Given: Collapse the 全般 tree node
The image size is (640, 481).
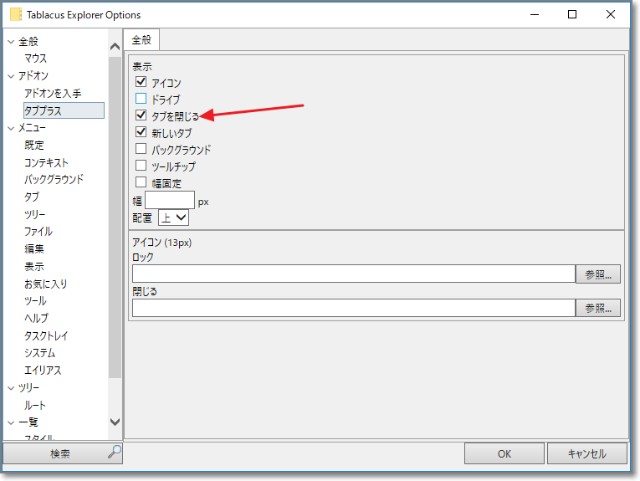Looking at the screenshot, I should tap(11, 42).
